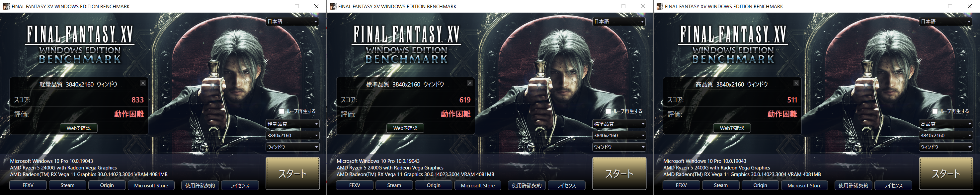
Task: Open the ウィンドウ display mode dropdown in right window
Action: (x=946, y=147)
